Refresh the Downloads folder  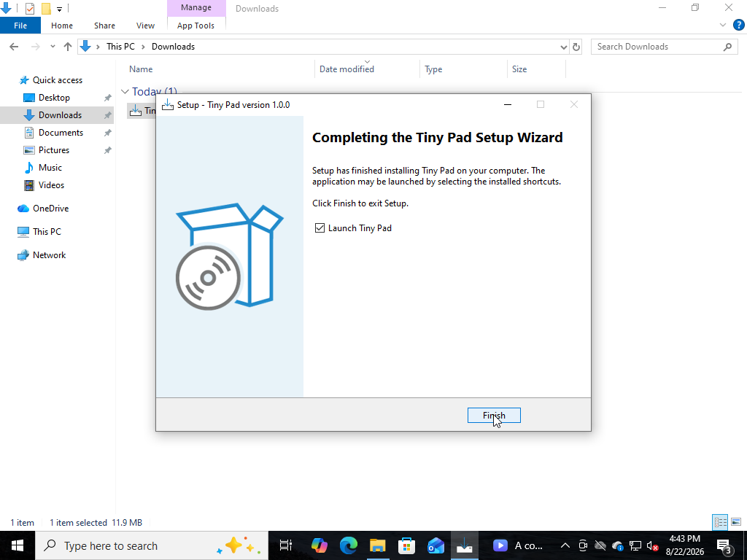click(576, 47)
